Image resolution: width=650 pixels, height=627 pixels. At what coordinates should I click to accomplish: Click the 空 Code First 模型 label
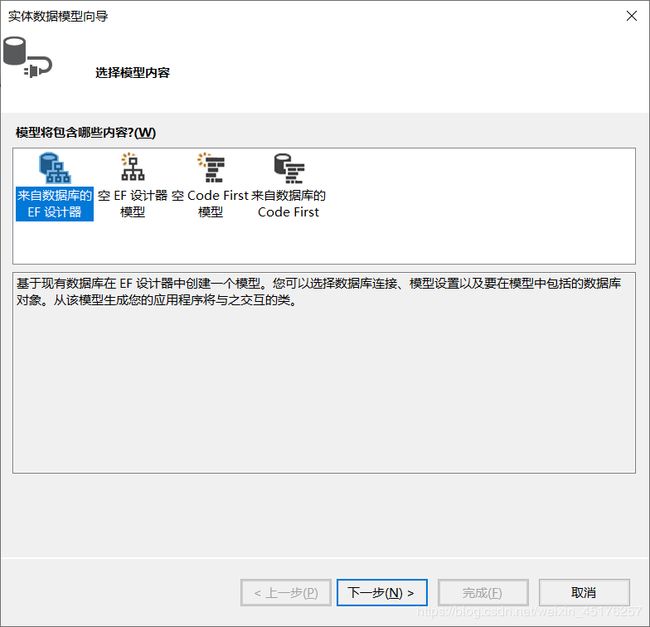coord(210,203)
